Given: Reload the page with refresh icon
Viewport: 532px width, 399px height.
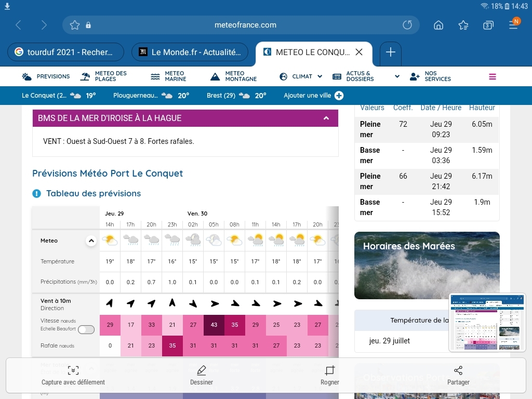Looking at the screenshot, I should coord(407,25).
